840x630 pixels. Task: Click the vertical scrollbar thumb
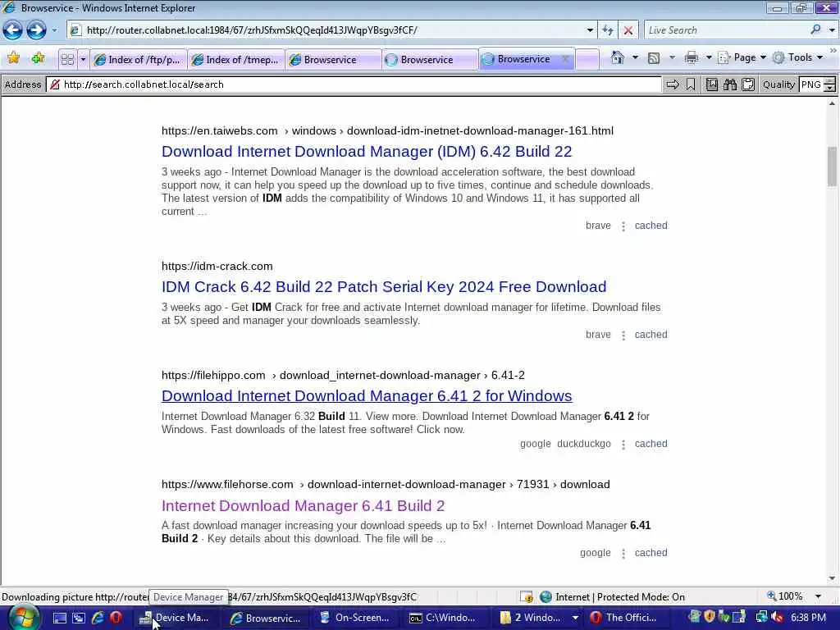(832, 167)
